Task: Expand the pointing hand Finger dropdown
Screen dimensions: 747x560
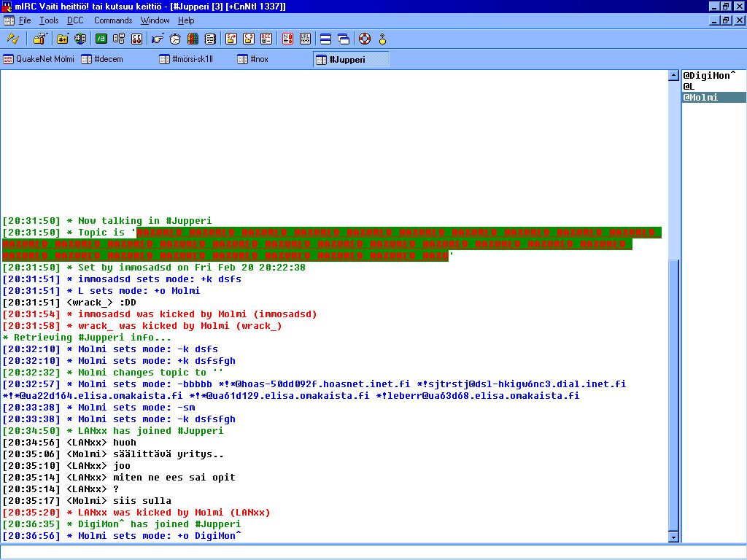Action: [x=164, y=34]
